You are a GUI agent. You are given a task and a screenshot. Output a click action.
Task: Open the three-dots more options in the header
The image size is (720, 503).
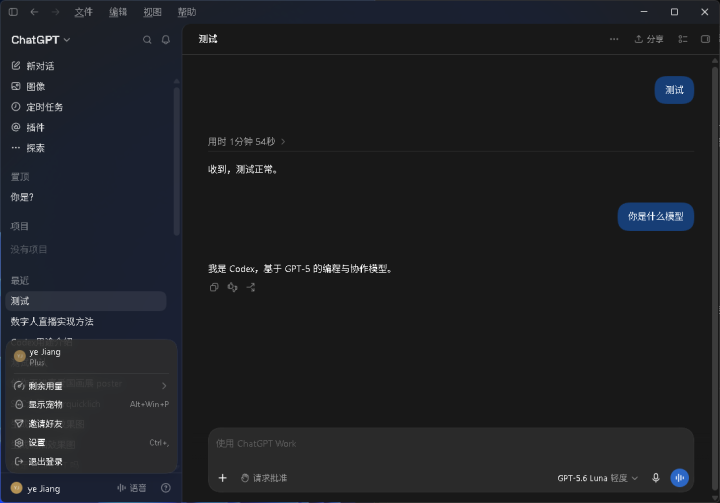[x=614, y=39]
